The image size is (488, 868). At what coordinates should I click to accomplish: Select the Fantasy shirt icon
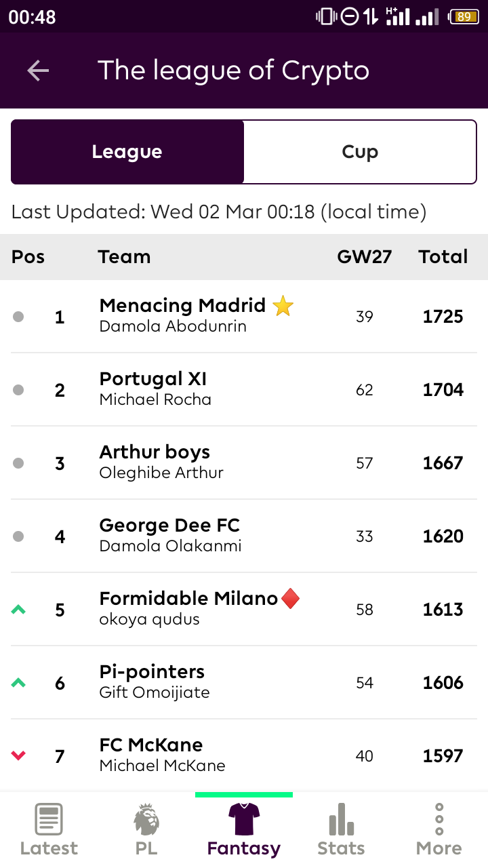click(244, 819)
